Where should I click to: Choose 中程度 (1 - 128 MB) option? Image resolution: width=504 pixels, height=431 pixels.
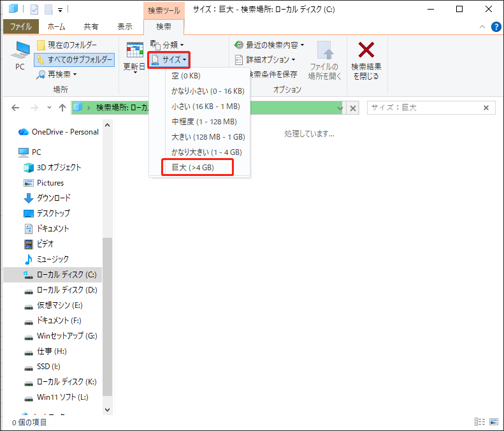pos(204,122)
